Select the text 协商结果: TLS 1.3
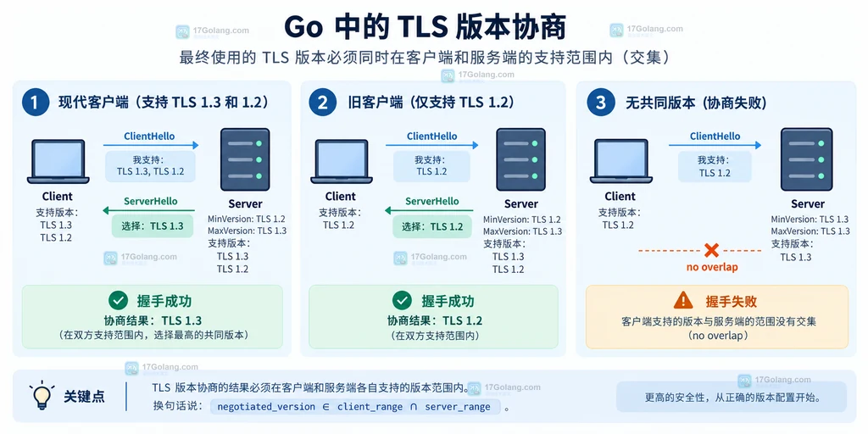The image size is (868, 434). (x=153, y=320)
